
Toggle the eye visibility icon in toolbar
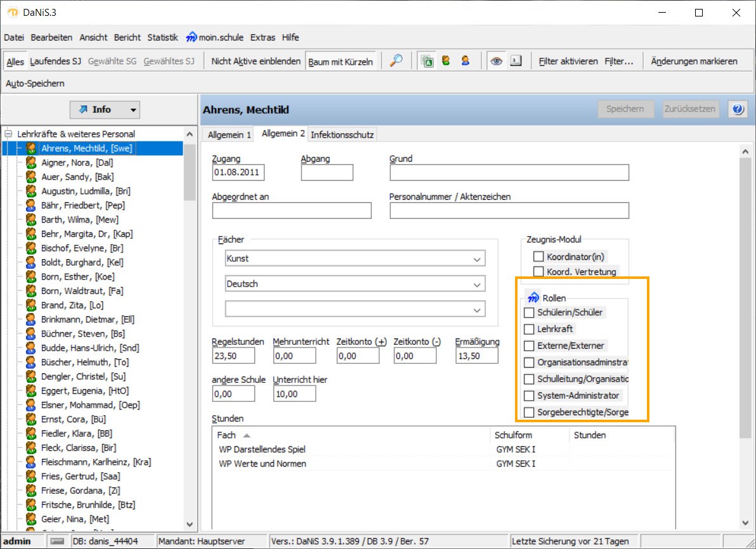497,61
